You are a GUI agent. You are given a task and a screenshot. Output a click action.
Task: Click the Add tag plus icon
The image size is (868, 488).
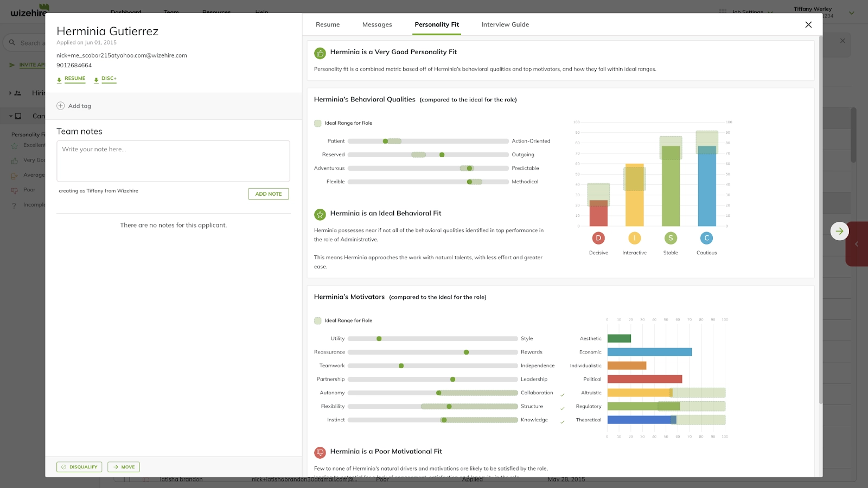[61, 106]
